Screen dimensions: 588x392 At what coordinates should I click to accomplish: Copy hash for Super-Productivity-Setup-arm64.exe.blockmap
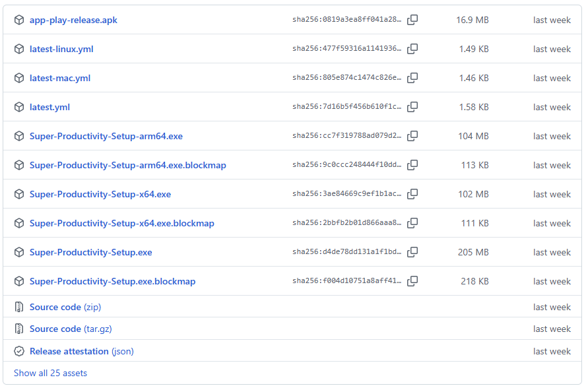(412, 165)
